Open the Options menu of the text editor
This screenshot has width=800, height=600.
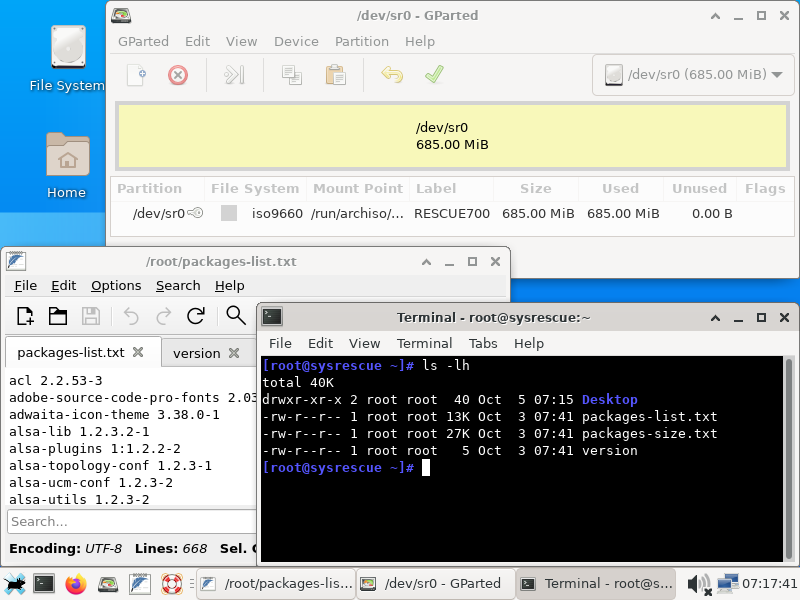click(116, 285)
